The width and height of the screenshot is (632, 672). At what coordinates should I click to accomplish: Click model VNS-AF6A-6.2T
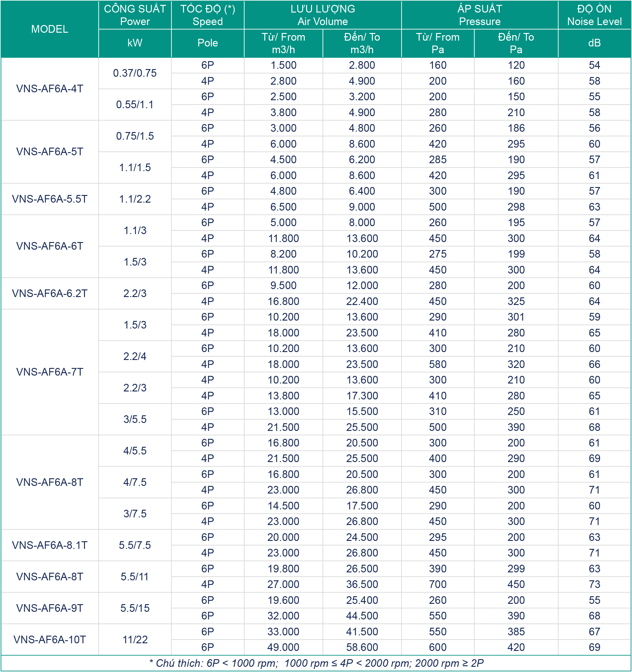tap(50, 293)
